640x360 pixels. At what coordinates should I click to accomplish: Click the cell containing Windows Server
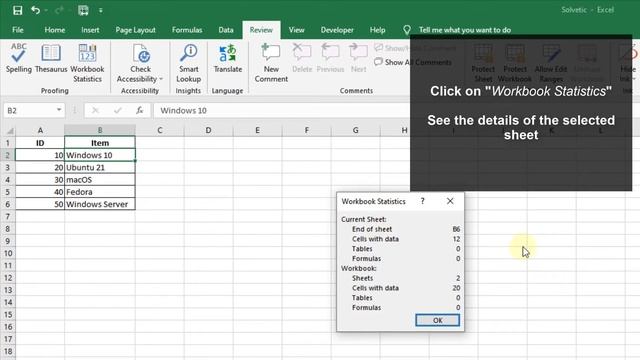(x=100, y=204)
